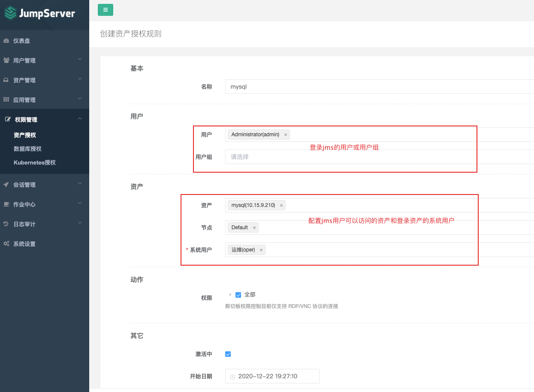Click into the 名称 field containing mysql
Screen dimensions: 534x392
point(379,87)
